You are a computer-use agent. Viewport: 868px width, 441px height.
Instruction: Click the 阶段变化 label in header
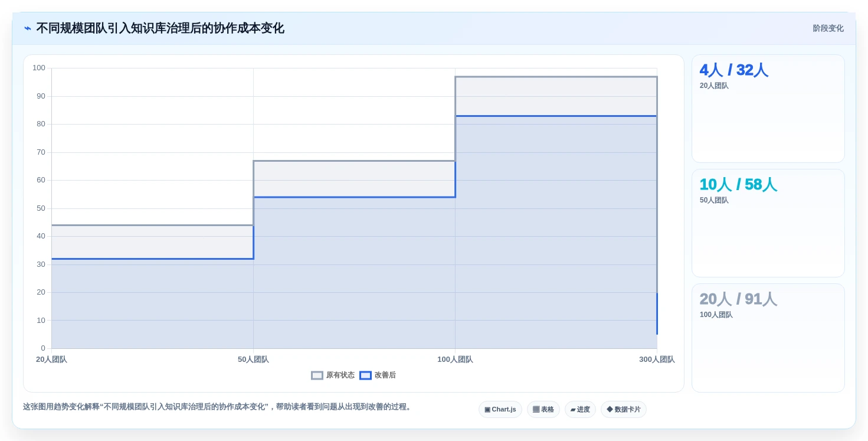coord(828,28)
